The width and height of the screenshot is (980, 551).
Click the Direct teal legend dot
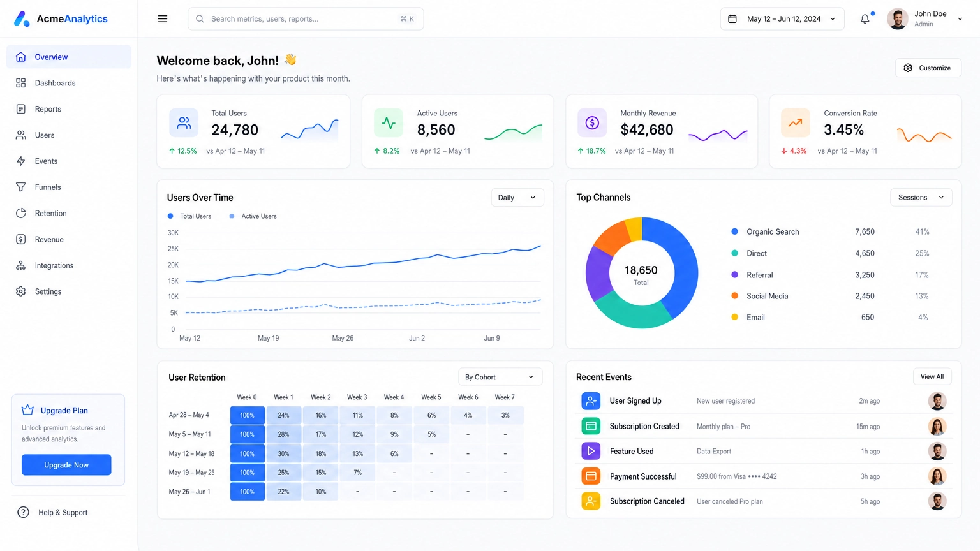pyautogui.click(x=735, y=253)
